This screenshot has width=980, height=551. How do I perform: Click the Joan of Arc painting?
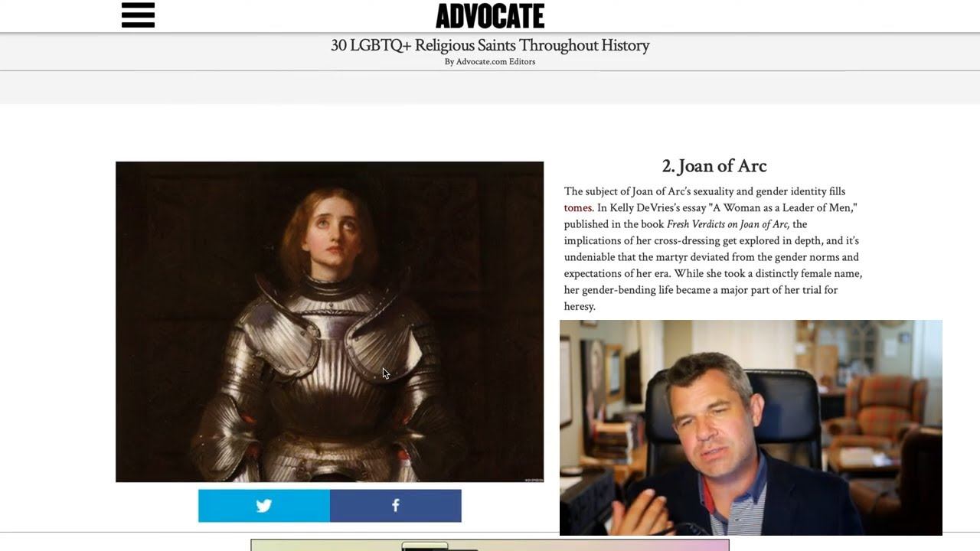(x=330, y=321)
